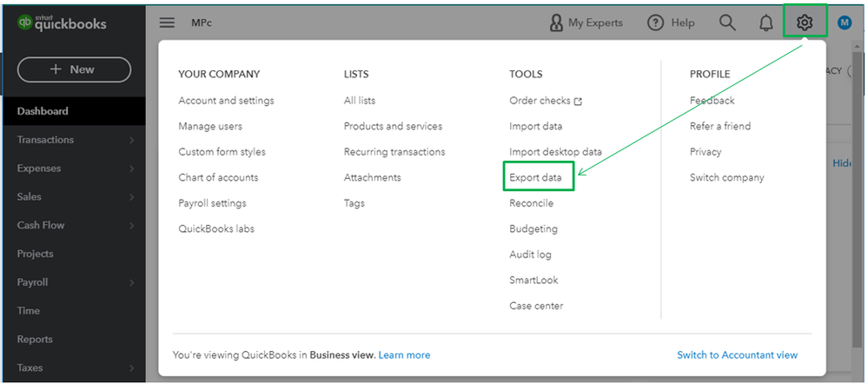The width and height of the screenshot is (868, 390).
Task: Open Feedback under Profile
Action: tap(712, 101)
